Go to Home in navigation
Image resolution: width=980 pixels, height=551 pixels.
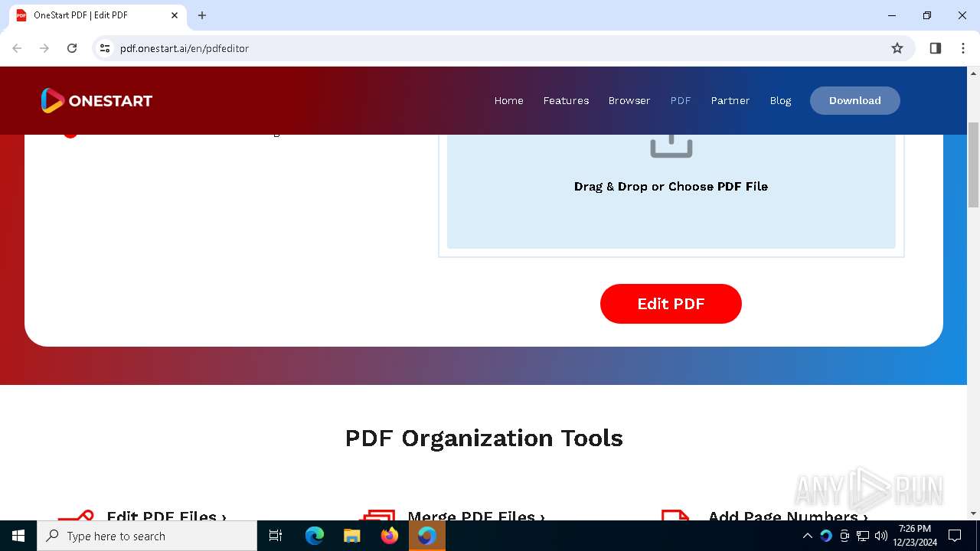509,100
